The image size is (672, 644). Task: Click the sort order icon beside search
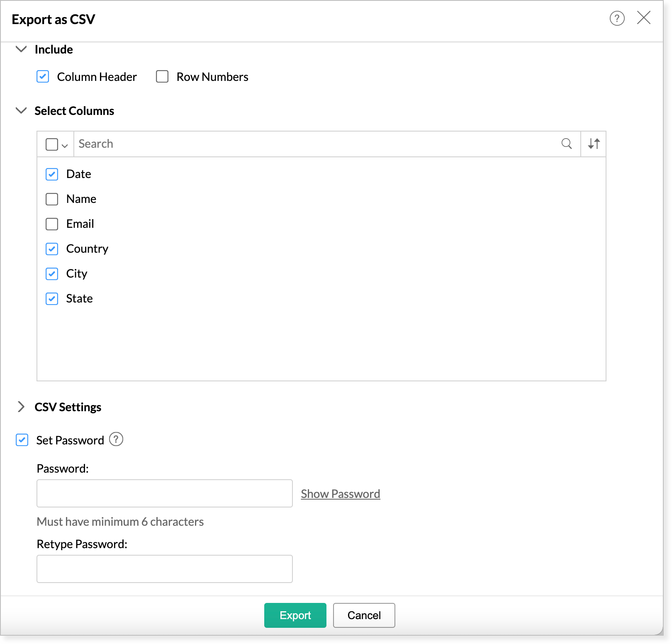point(593,144)
